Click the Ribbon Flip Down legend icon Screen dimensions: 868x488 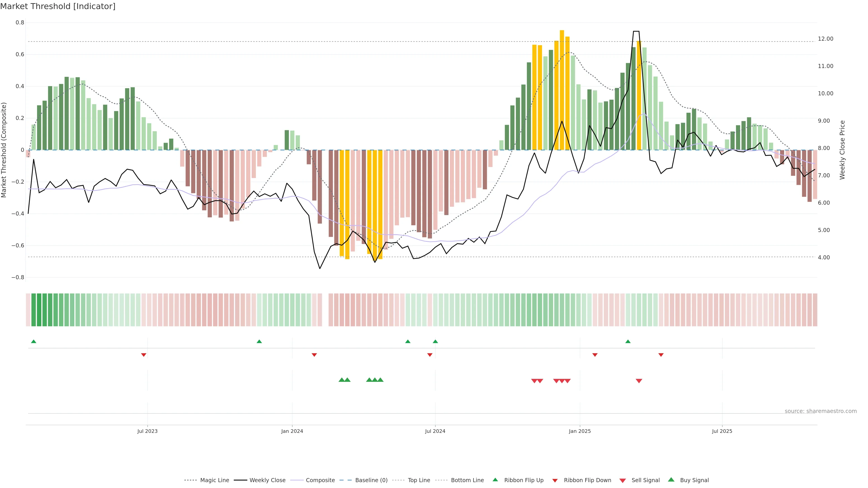pos(555,481)
